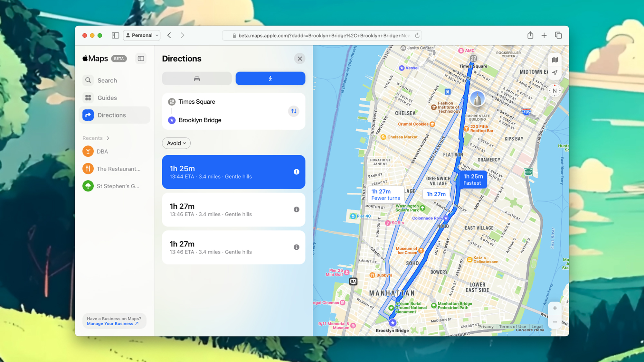Click the Personal profile dropdown

click(x=142, y=35)
